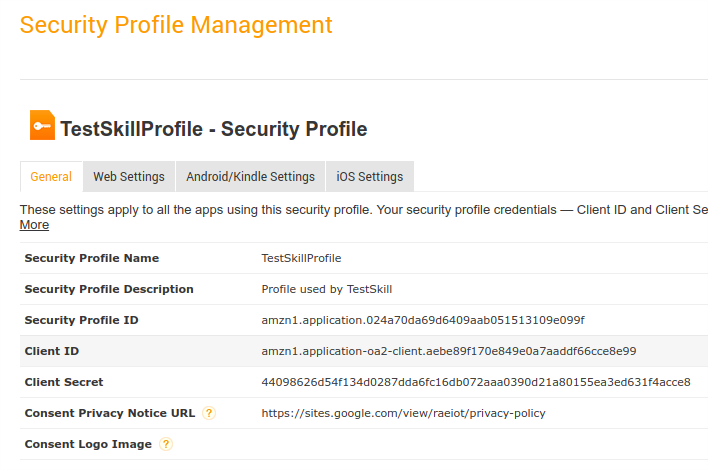Click the Consent Privacy Notice URL label
The image size is (708, 470).
tap(110, 413)
